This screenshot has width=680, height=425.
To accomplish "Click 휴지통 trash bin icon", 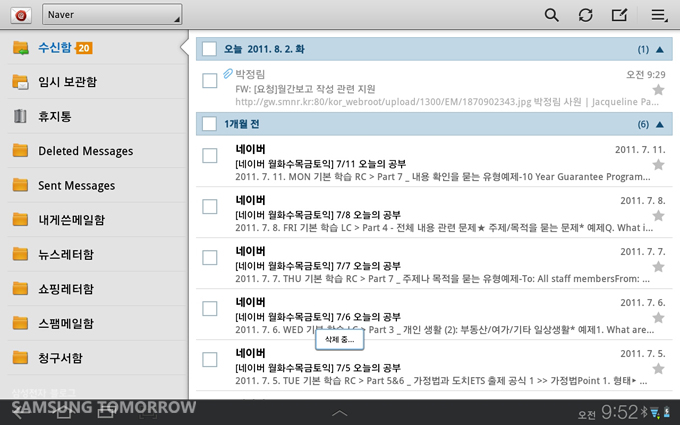I will tap(20, 116).
